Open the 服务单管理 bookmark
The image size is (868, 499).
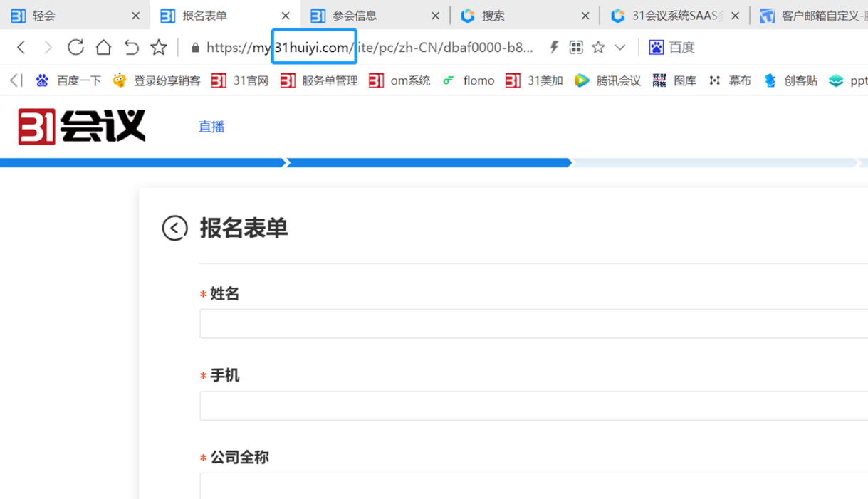pos(319,80)
